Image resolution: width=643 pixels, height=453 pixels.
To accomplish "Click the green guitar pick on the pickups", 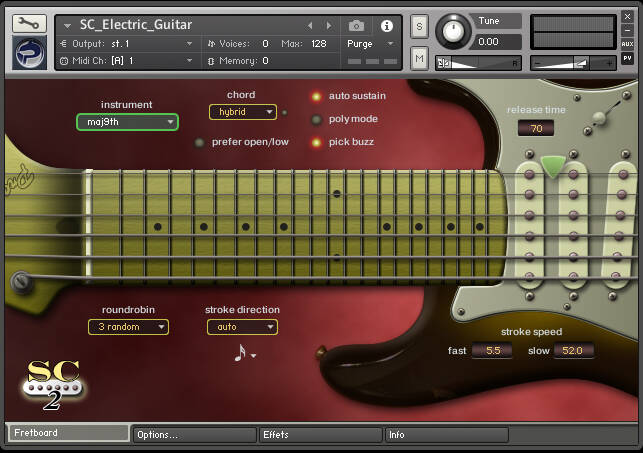I will click(553, 166).
